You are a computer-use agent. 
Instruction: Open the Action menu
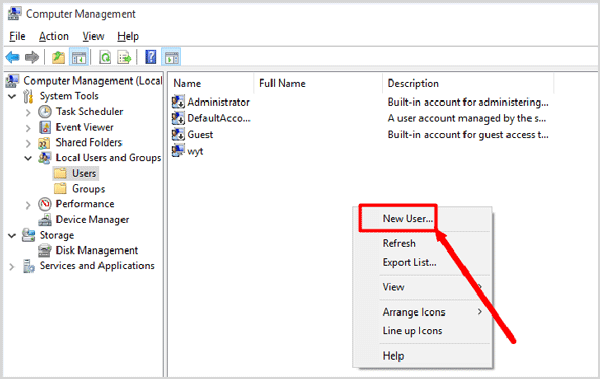54,36
